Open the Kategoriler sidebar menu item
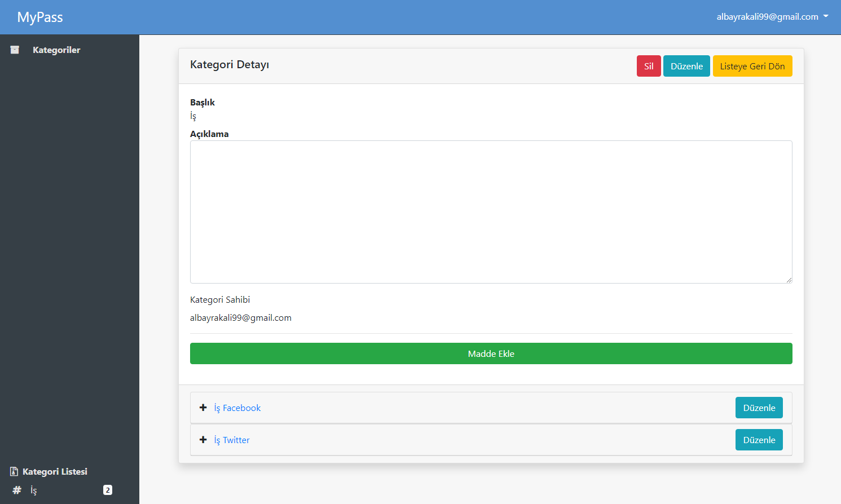The width and height of the screenshot is (841, 504). pos(56,50)
